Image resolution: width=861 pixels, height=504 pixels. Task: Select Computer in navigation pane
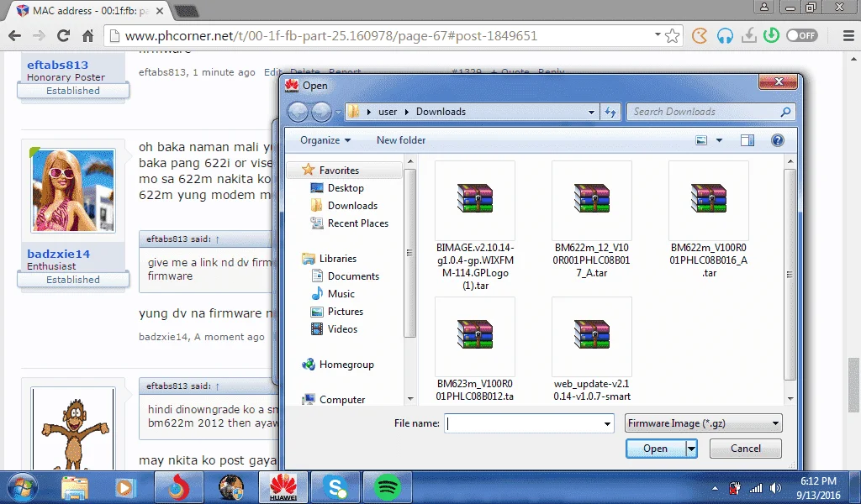(342, 400)
